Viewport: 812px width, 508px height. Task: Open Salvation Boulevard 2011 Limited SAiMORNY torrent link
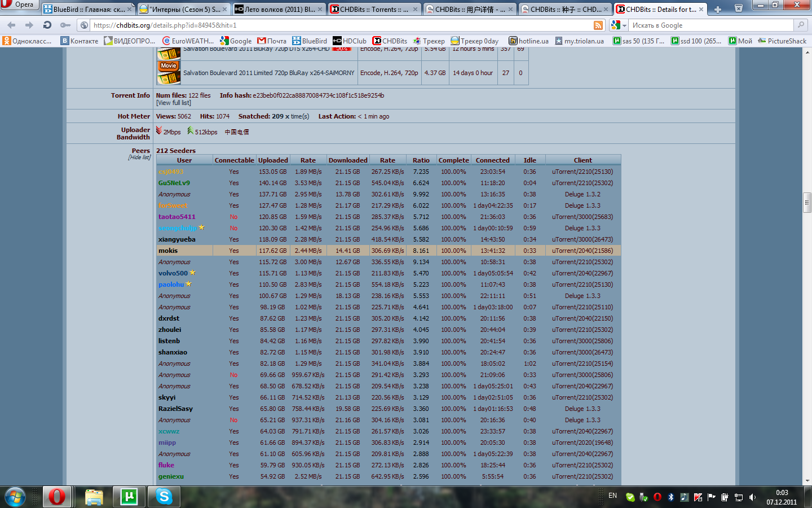(269, 73)
